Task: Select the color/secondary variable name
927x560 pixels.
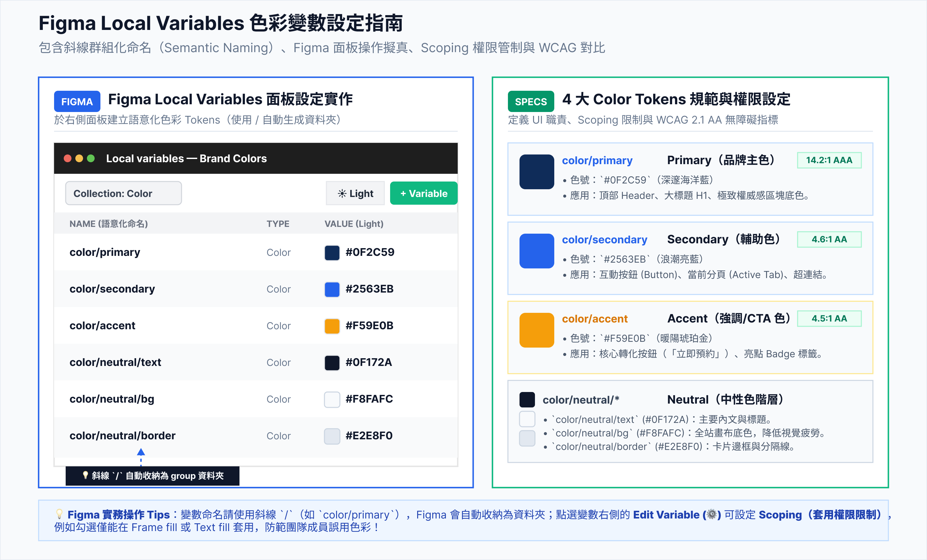Action: (112, 289)
